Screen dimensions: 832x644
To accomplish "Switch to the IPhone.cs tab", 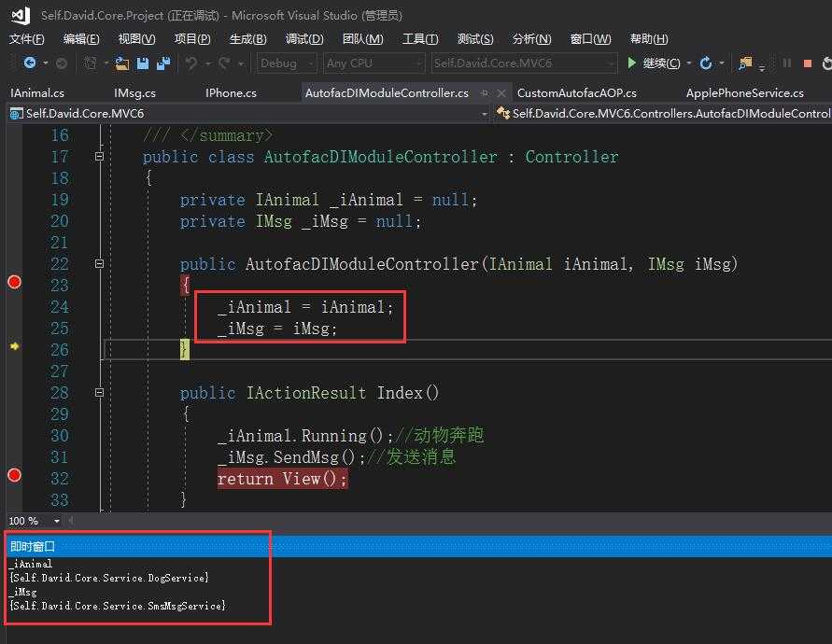I will [231, 92].
